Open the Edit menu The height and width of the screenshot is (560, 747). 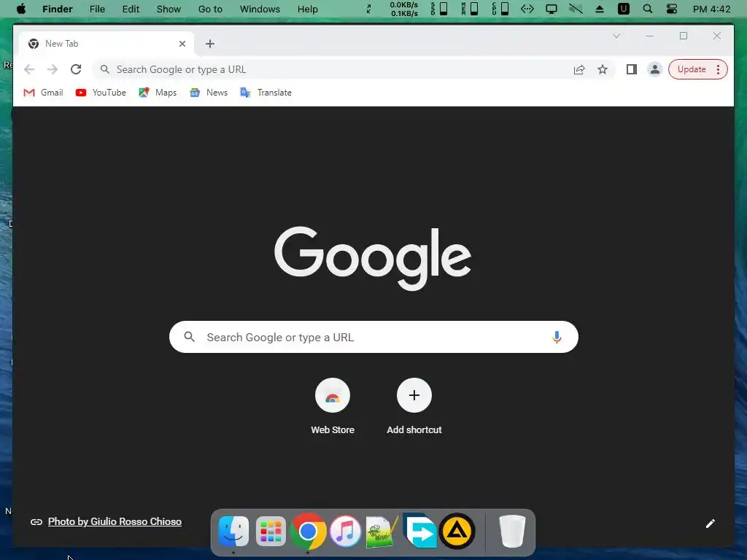click(131, 9)
